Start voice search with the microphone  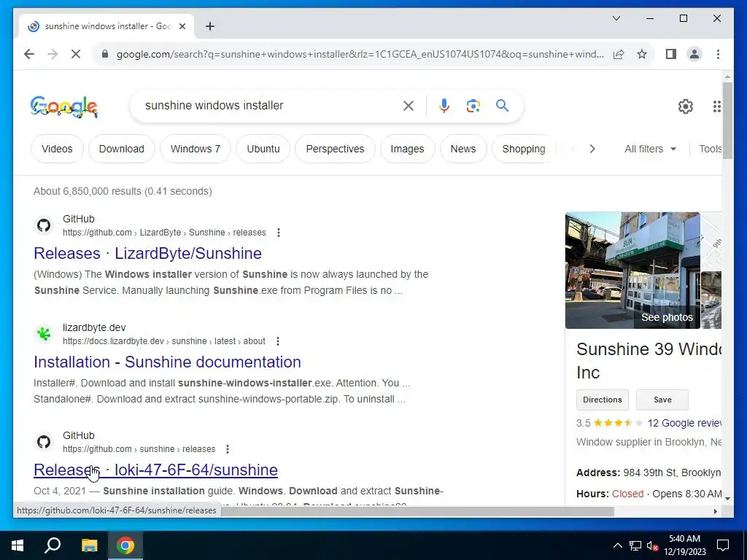pyautogui.click(x=444, y=106)
